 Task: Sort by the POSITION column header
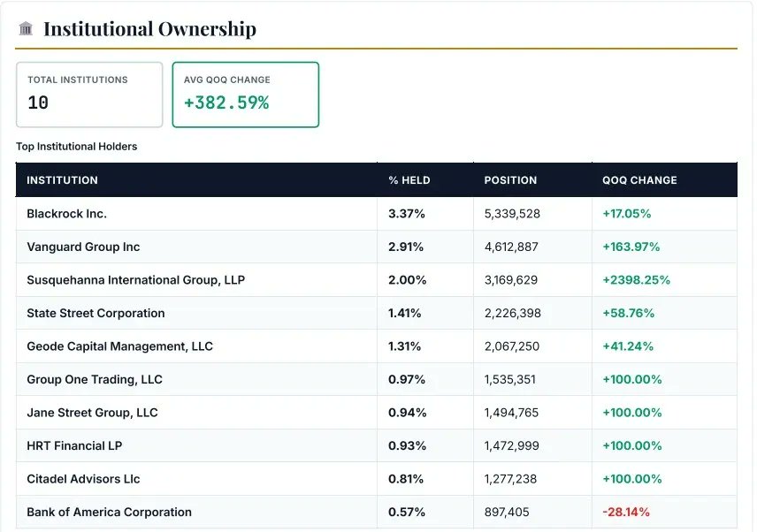pos(510,179)
